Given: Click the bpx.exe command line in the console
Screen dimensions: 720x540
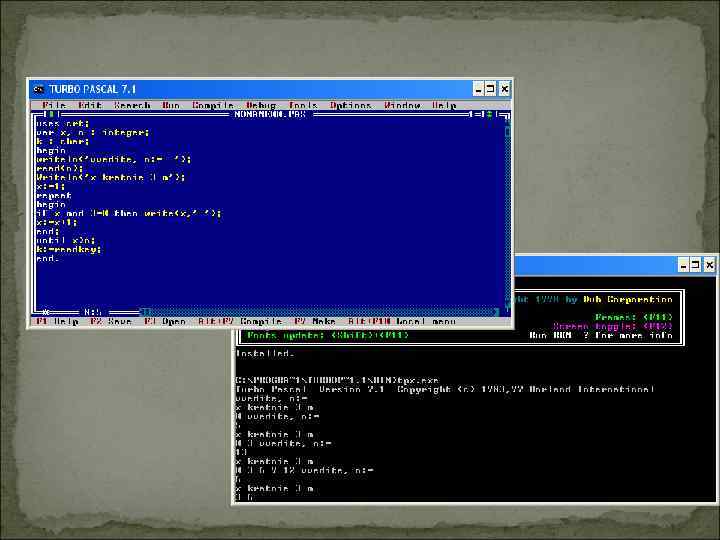Looking at the screenshot, I should click(337, 380).
